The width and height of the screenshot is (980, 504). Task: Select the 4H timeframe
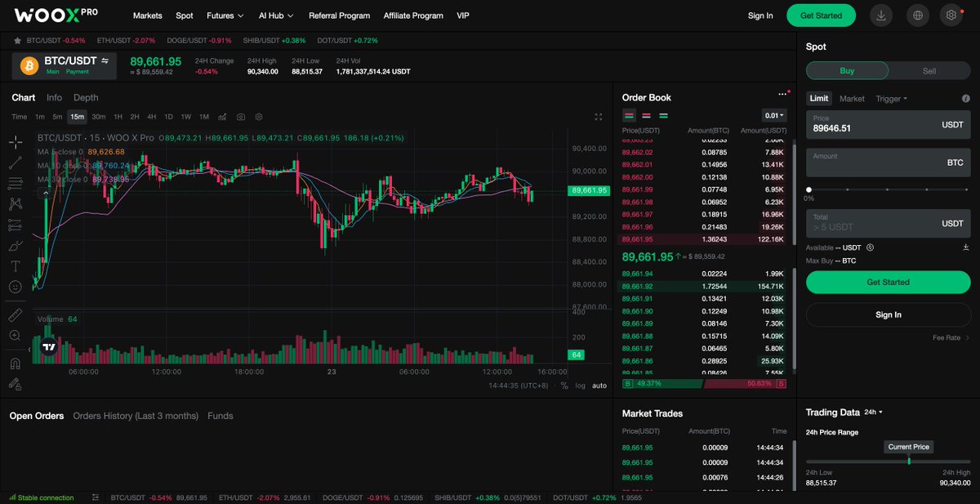pos(152,117)
